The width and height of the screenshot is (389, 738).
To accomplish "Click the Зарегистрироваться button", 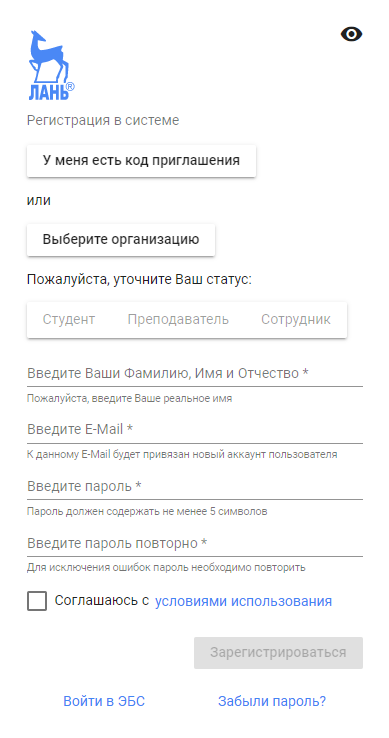I will [x=278, y=653].
